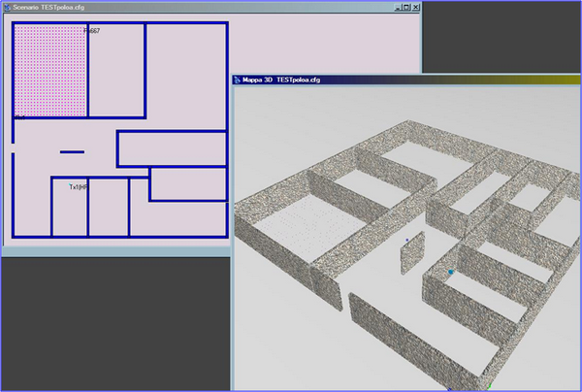This screenshot has height=392, width=582.
Task: Click inside the wide upper rectangular room on right
Action: point(171,148)
